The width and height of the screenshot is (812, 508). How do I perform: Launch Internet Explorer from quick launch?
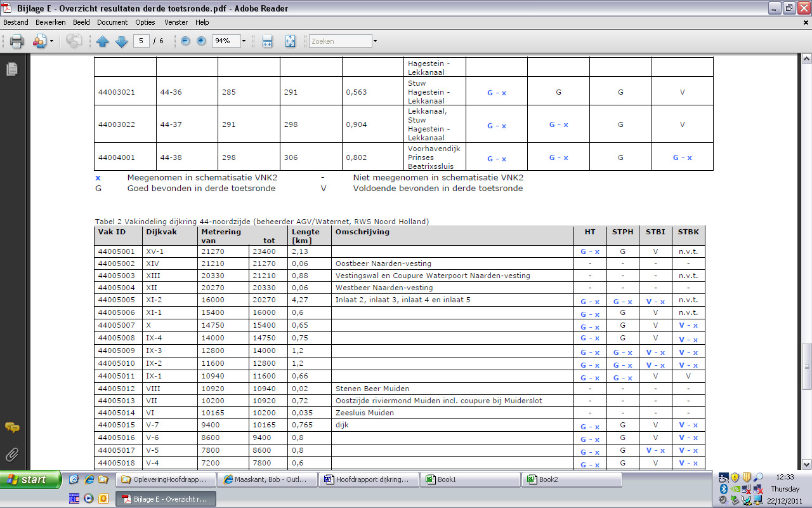pyautogui.click(x=89, y=479)
